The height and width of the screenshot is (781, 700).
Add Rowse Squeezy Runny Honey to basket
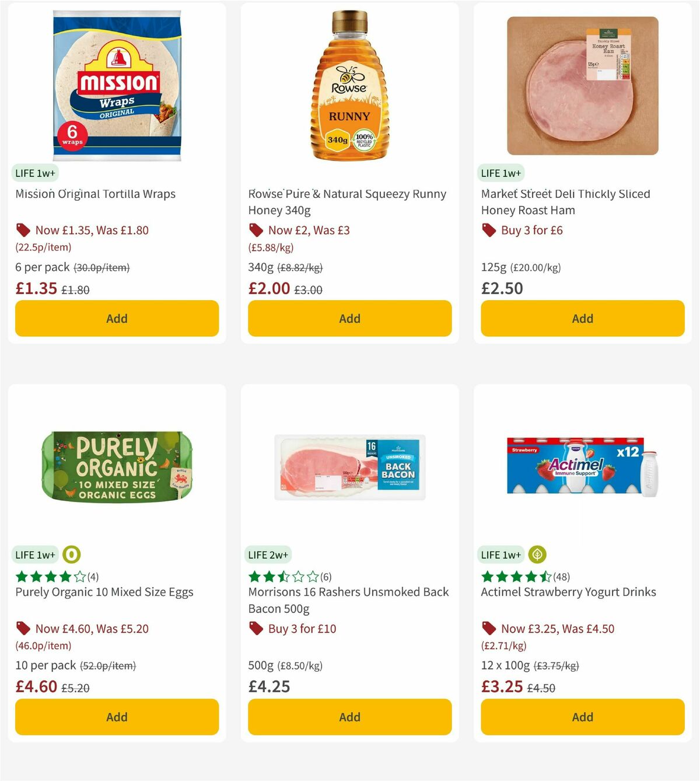click(x=349, y=319)
